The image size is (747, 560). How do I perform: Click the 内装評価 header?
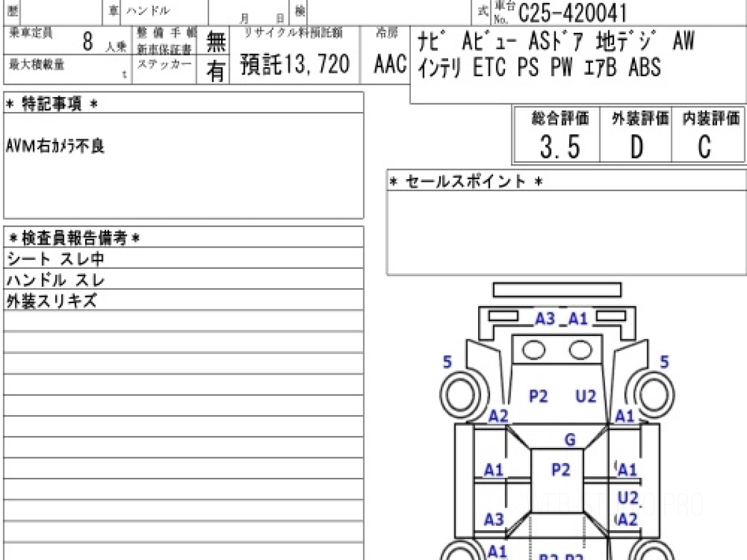[x=710, y=118]
